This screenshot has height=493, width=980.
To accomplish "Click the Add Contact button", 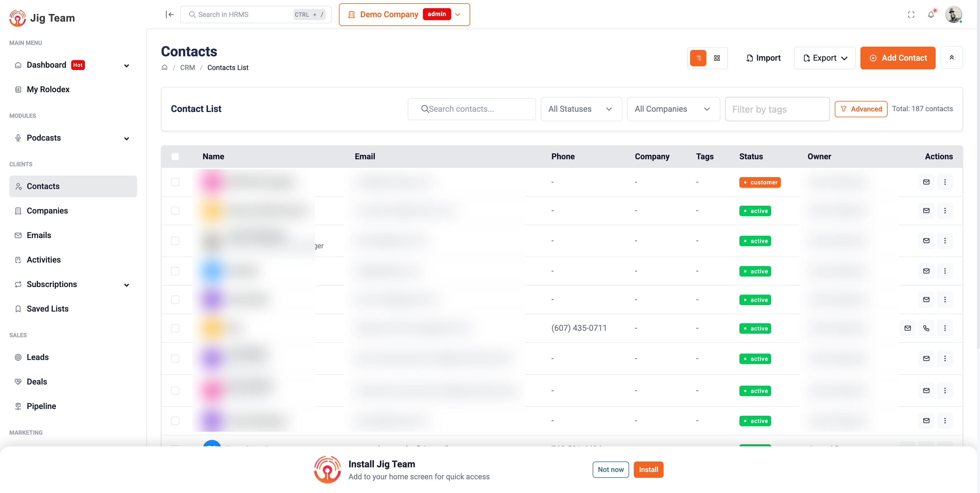I will pos(898,58).
